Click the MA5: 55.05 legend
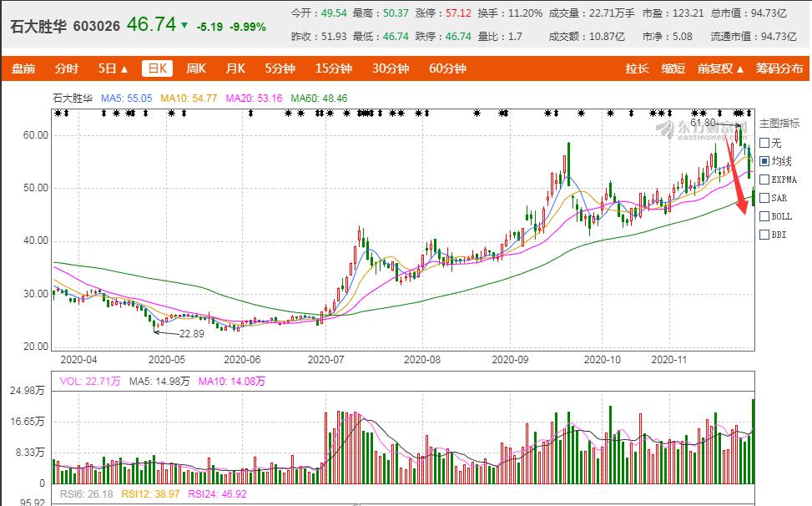The image size is (812, 506). click(127, 98)
